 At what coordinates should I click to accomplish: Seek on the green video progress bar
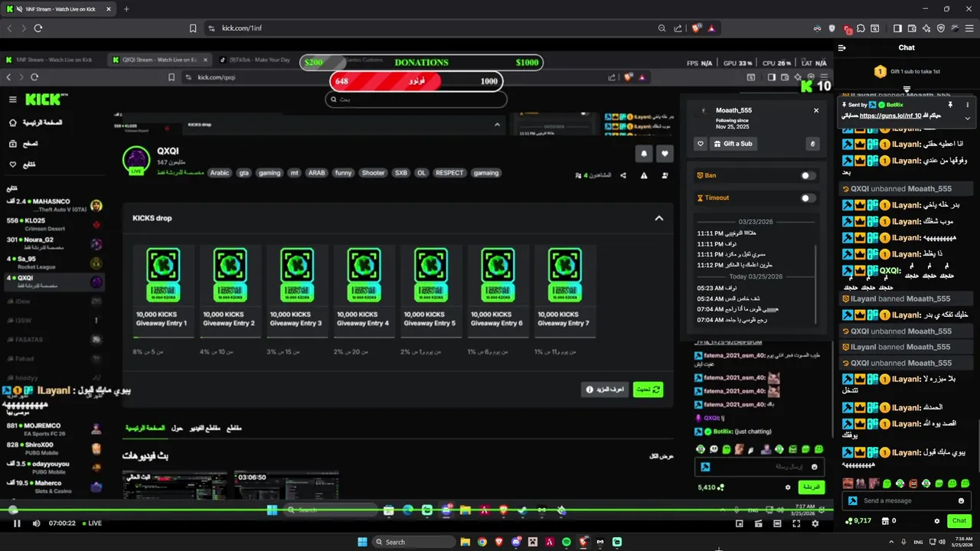[x=417, y=510]
